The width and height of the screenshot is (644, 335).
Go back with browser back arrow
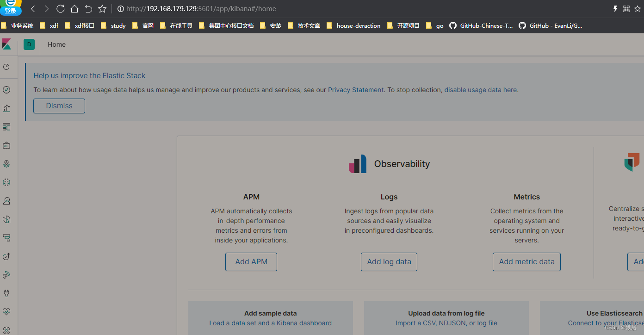pos(33,9)
